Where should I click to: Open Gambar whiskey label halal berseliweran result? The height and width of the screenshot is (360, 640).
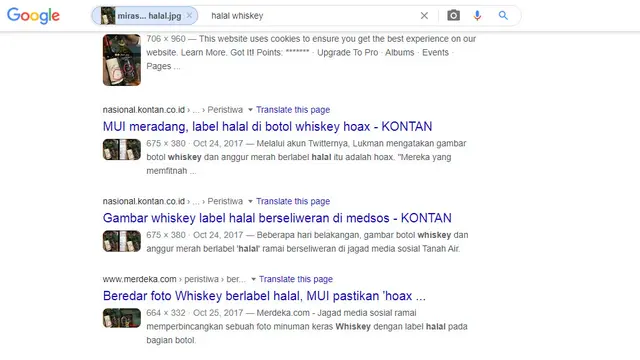click(x=277, y=218)
